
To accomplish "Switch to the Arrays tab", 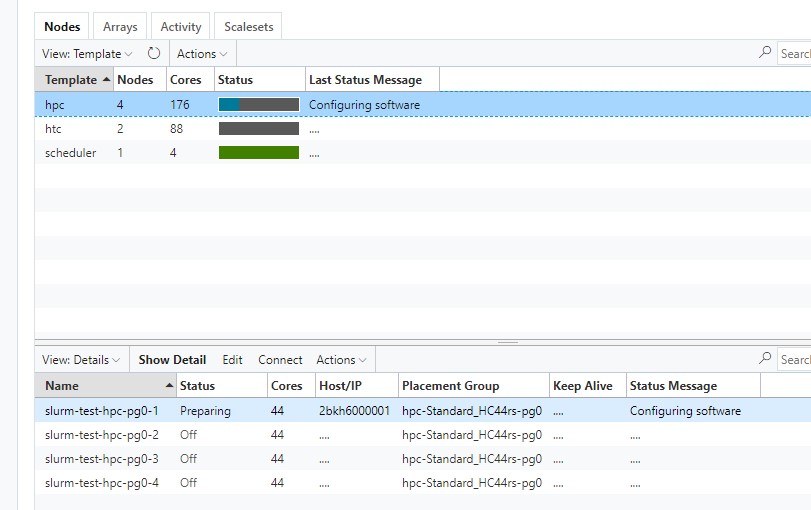I will pos(120,27).
